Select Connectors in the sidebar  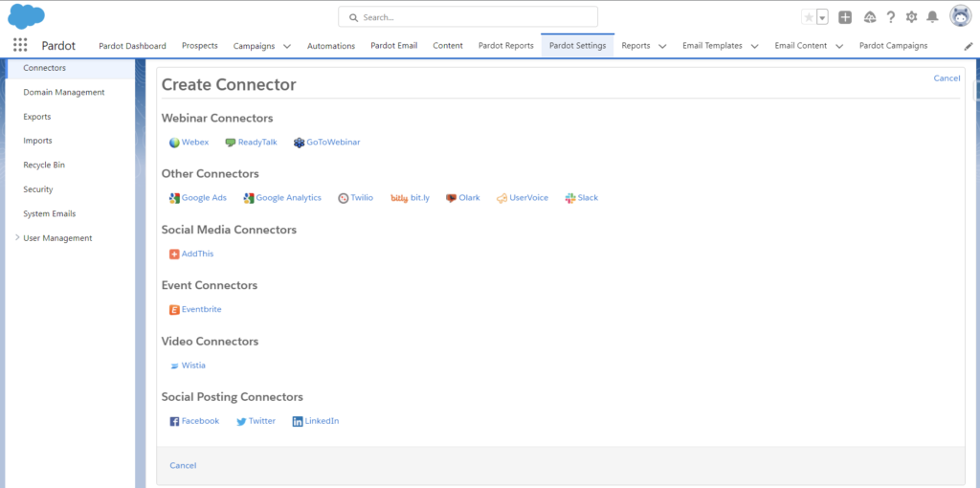(68, 68)
